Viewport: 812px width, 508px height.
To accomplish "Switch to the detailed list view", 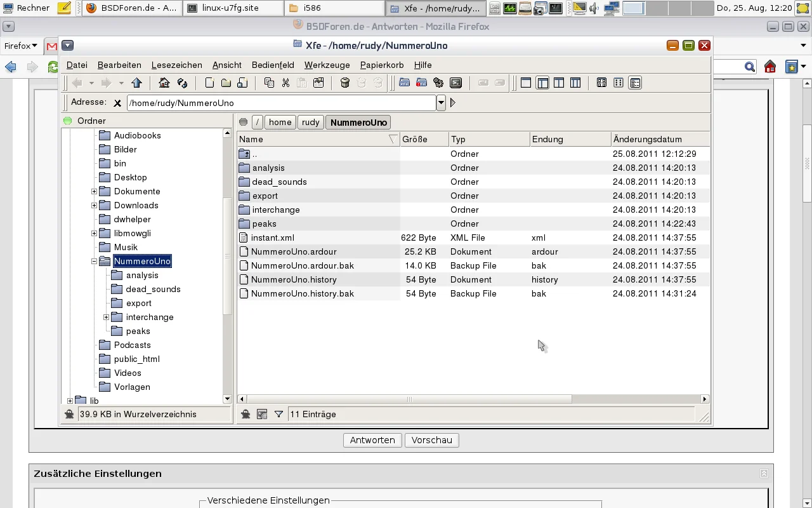I will pos(635,83).
